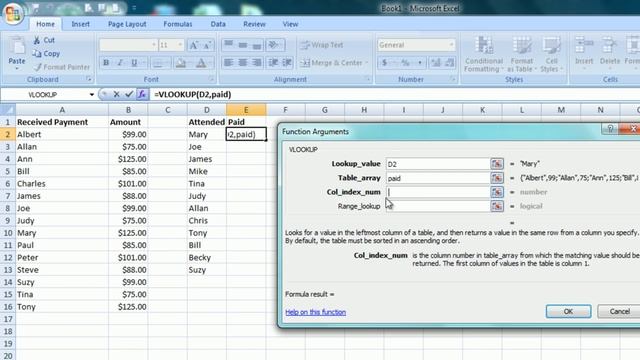Expand the Clipboard dialog launcher
Viewport: 640px width, 360px height.
89,79
